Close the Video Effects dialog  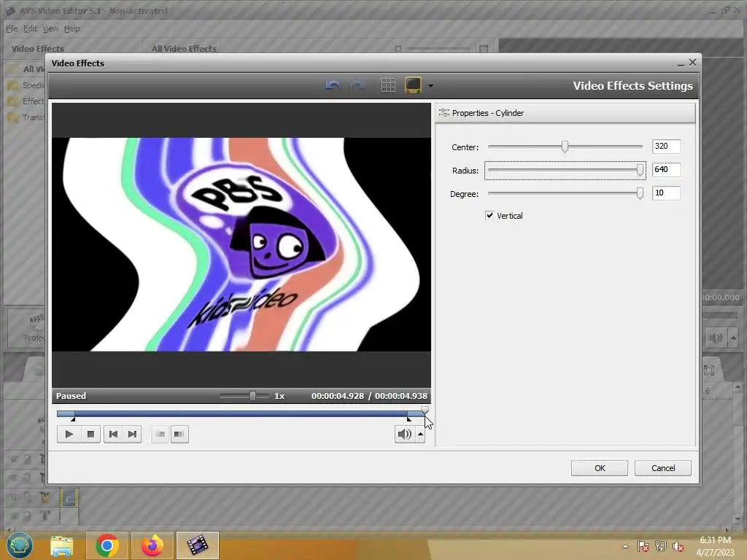point(693,63)
